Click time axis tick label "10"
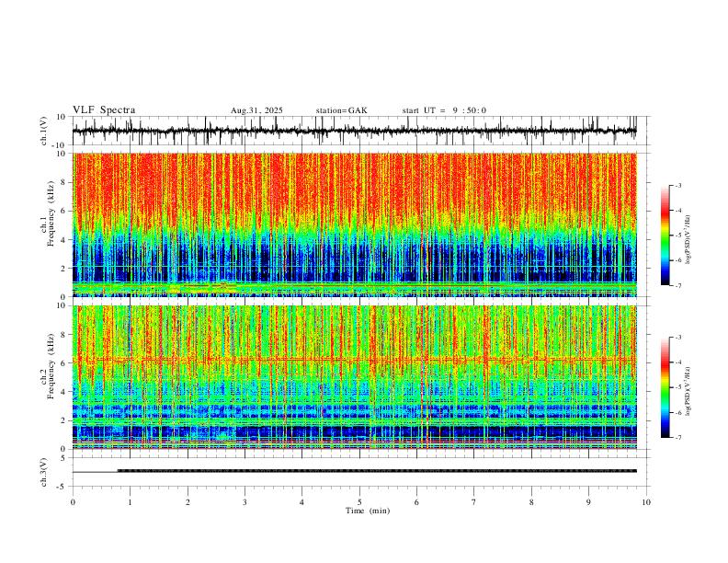This screenshot has height=563, width=728. tap(646, 502)
